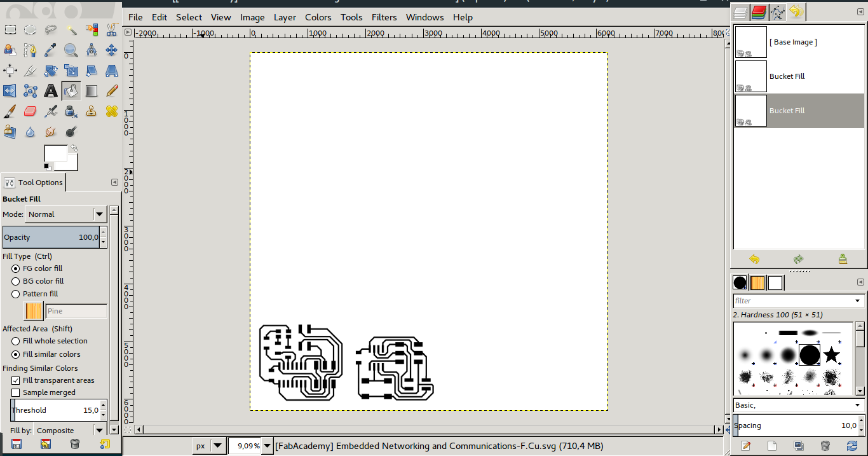Activate the Gradient tool
Viewport: 868px width, 456px height.
coord(92,90)
